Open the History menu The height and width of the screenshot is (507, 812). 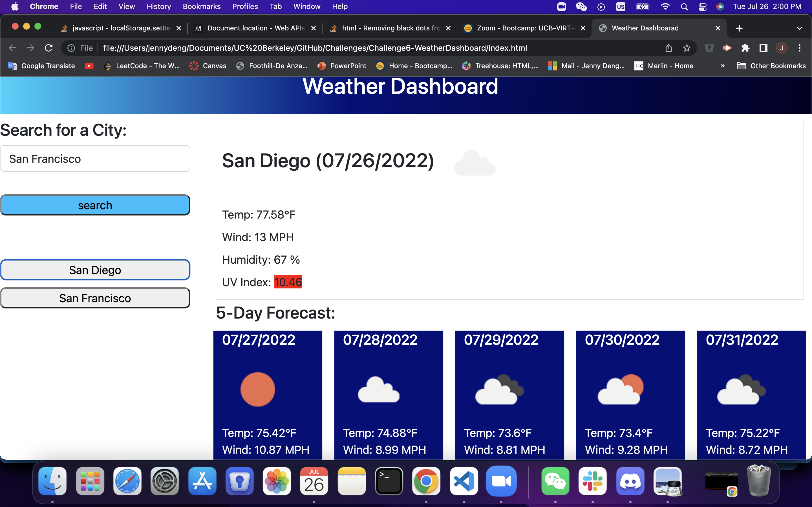click(x=158, y=6)
